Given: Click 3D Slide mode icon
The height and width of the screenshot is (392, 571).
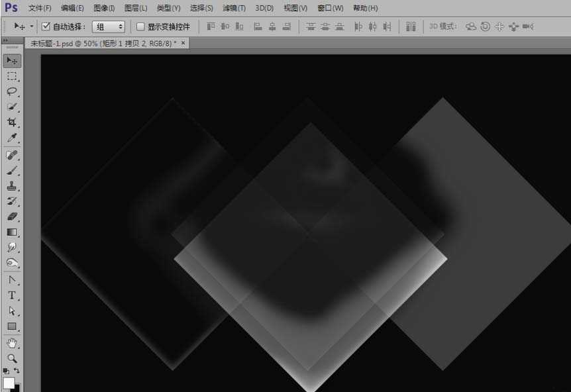Looking at the screenshot, I should tap(513, 26).
